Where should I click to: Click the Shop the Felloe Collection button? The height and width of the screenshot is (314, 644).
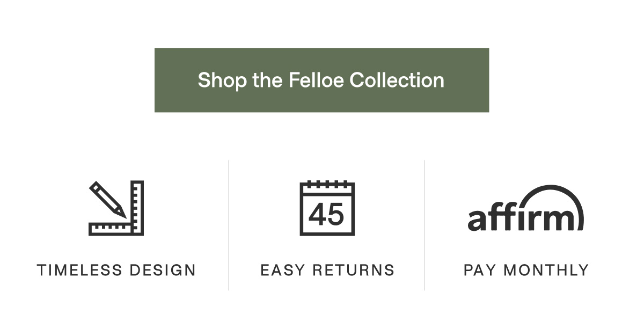click(321, 80)
